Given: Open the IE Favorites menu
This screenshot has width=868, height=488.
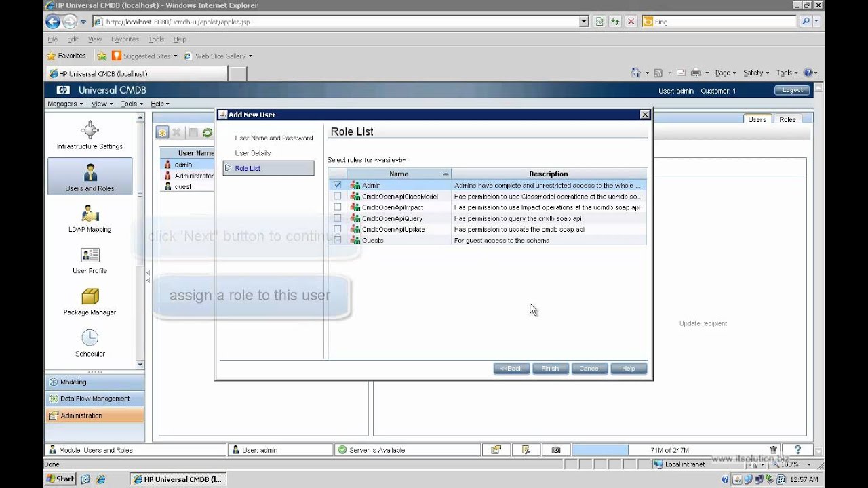Looking at the screenshot, I should [125, 39].
